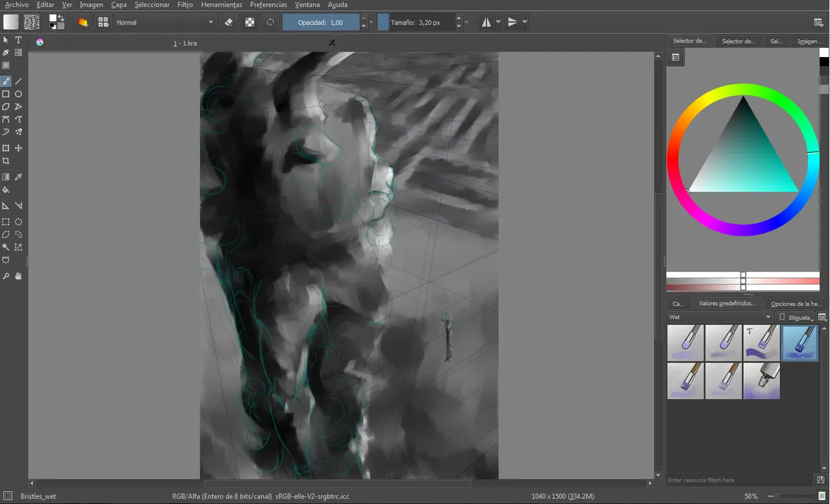Screen dimensions: 830x504
Task: Toggle preserve alpha
Action: click(x=249, y=22)
